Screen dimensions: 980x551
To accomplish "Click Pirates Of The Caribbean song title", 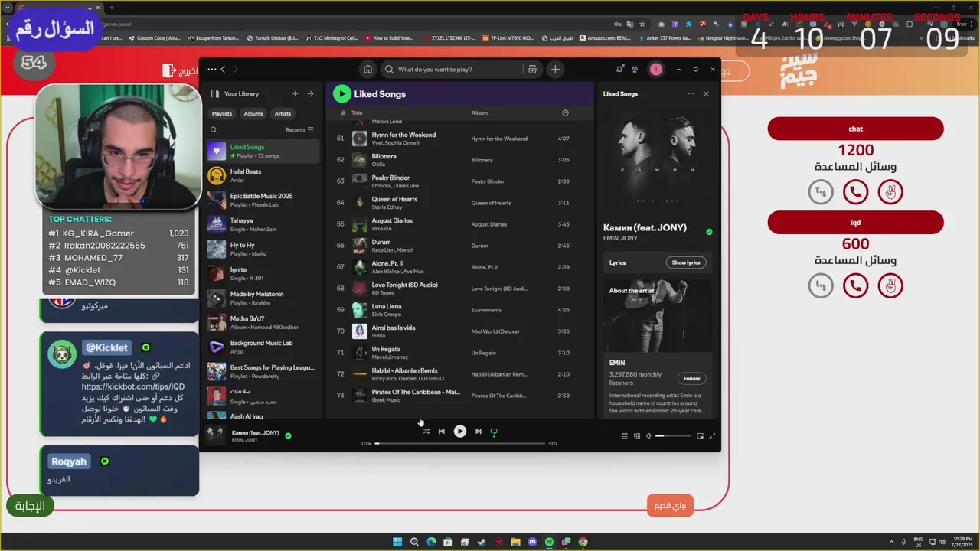I will (x=416, y=392).
